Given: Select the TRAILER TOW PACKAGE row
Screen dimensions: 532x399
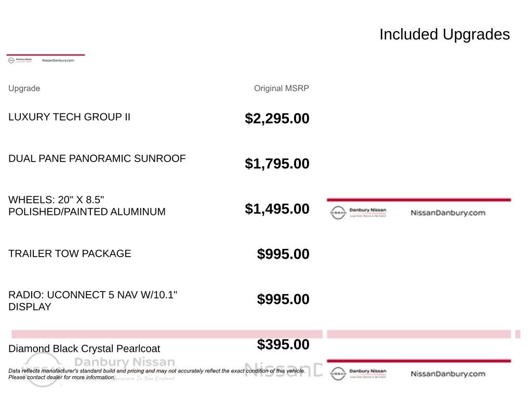Looking at the screenshot, I should (x=159, y=254).
